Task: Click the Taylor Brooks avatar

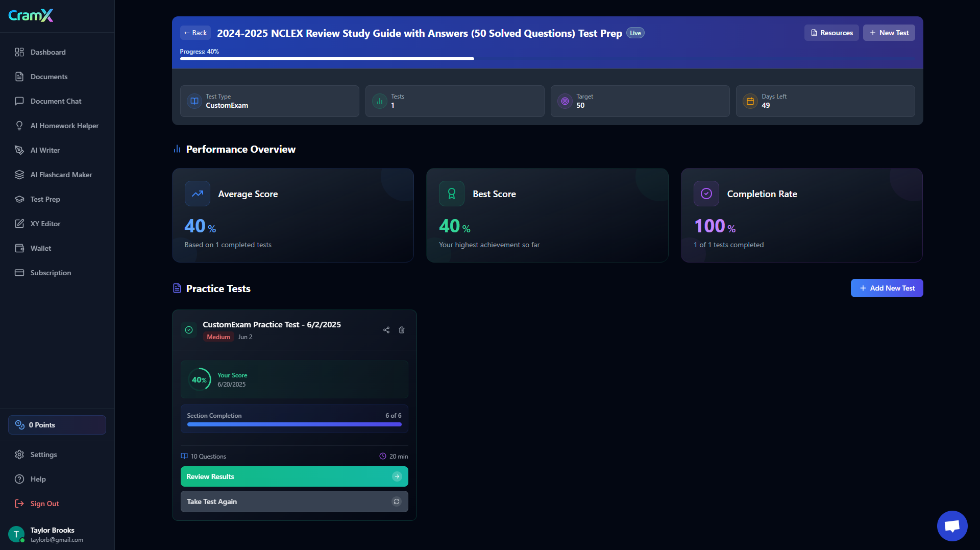Action: click(x=16, y=534)
